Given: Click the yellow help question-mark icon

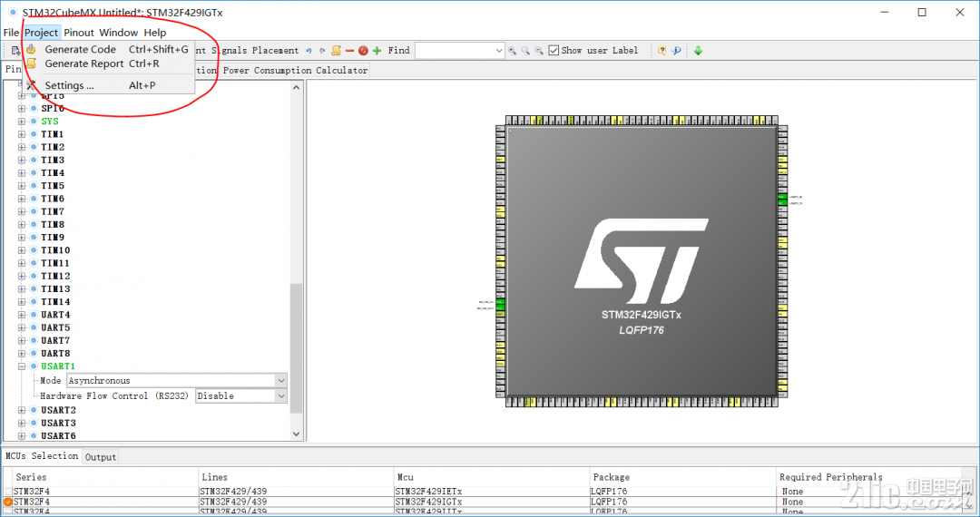Looking at the screenshot, I should 661,51.
